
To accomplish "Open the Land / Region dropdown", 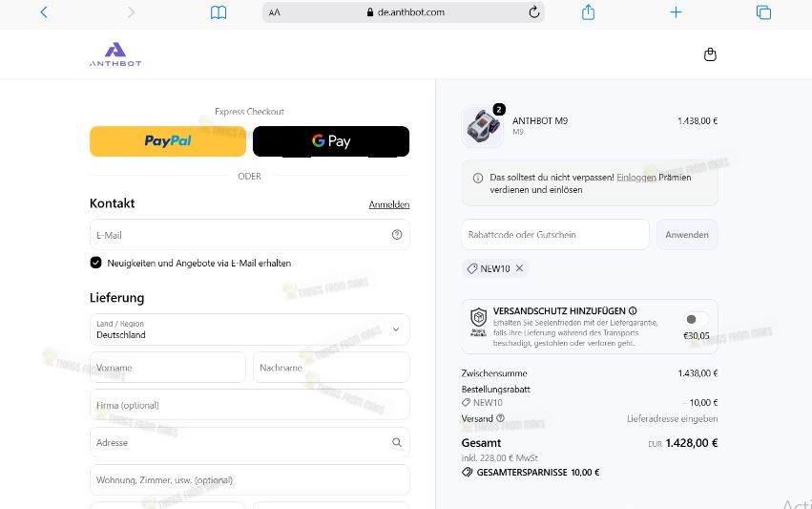I will tap(250, 329).
